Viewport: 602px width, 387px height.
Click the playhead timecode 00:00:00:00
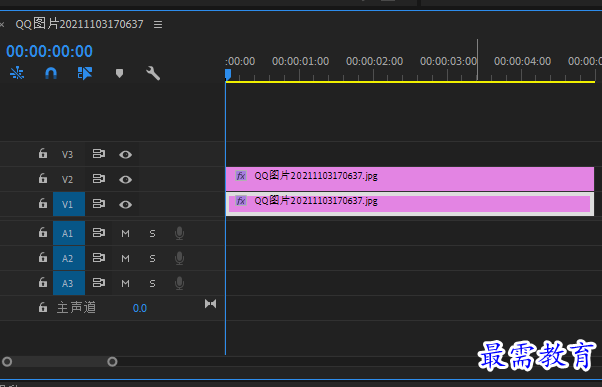[50, 51]
